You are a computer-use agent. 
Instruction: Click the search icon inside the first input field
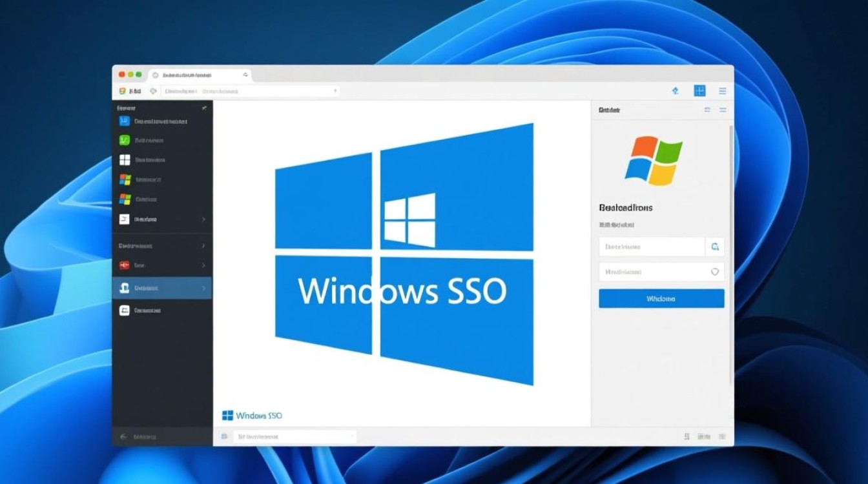715,247
